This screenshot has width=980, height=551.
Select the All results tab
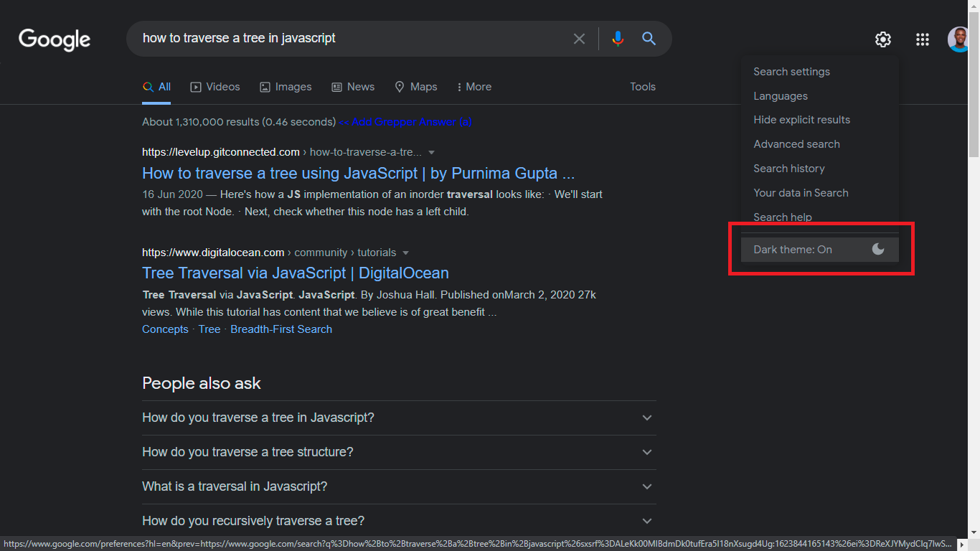156,87
